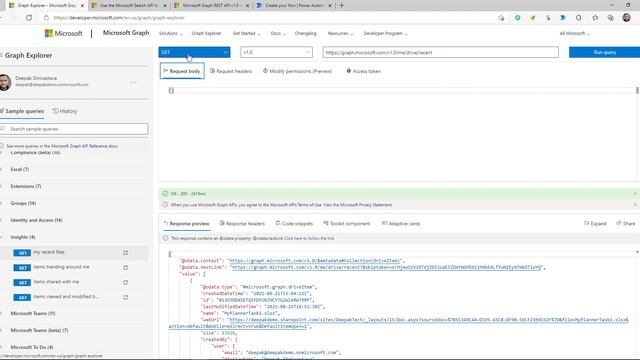Open the v1.0 API version dropdown
640x360 pixels.
[x=276, y=52]
